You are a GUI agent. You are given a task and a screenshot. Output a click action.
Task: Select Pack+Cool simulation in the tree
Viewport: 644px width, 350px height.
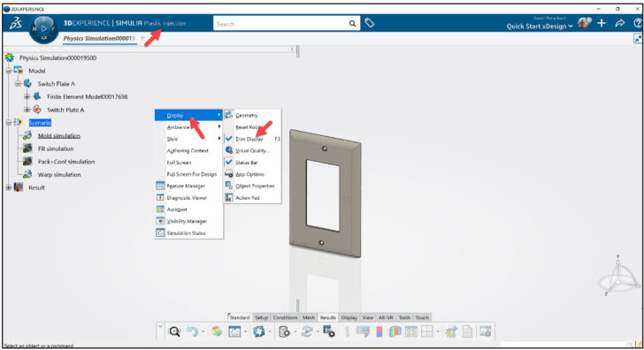(66, 162)
